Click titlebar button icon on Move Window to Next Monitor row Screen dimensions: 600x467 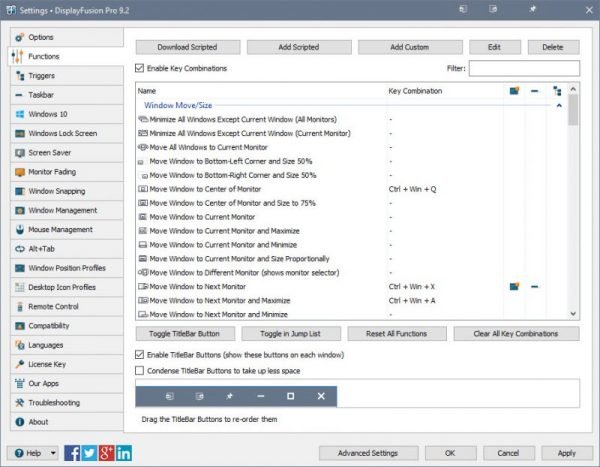514,286
